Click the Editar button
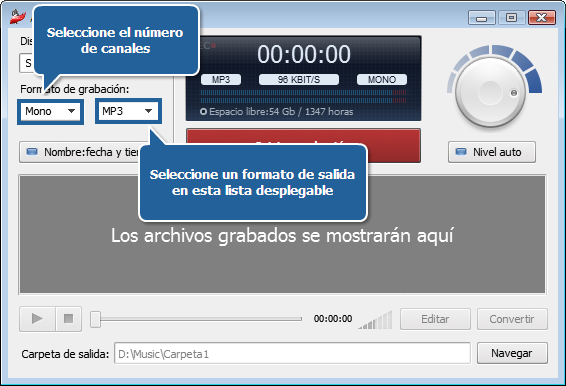 435,319
